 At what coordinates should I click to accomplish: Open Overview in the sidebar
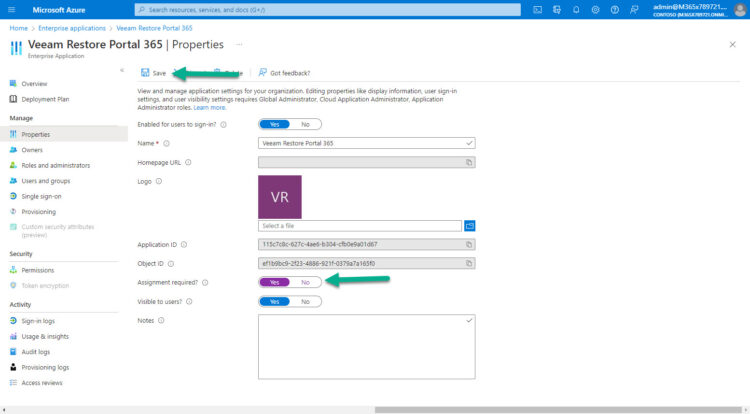click(34, 84)
